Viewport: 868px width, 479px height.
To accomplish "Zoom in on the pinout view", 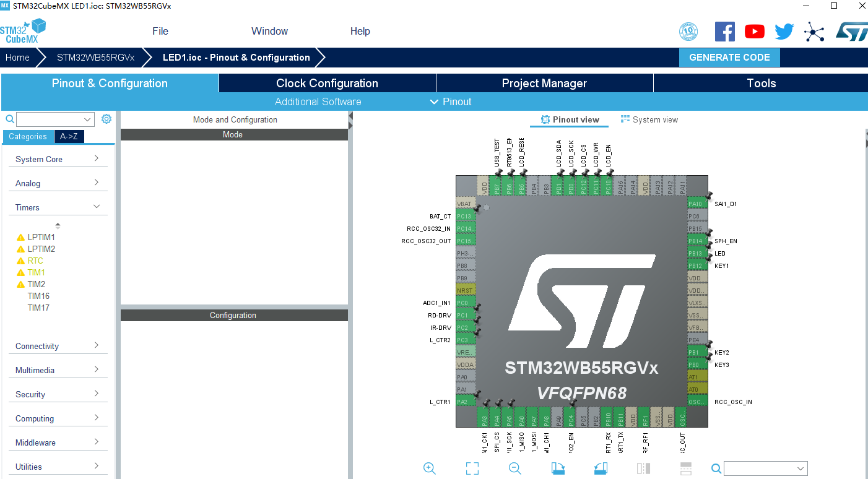I will (x=430, y=468).
